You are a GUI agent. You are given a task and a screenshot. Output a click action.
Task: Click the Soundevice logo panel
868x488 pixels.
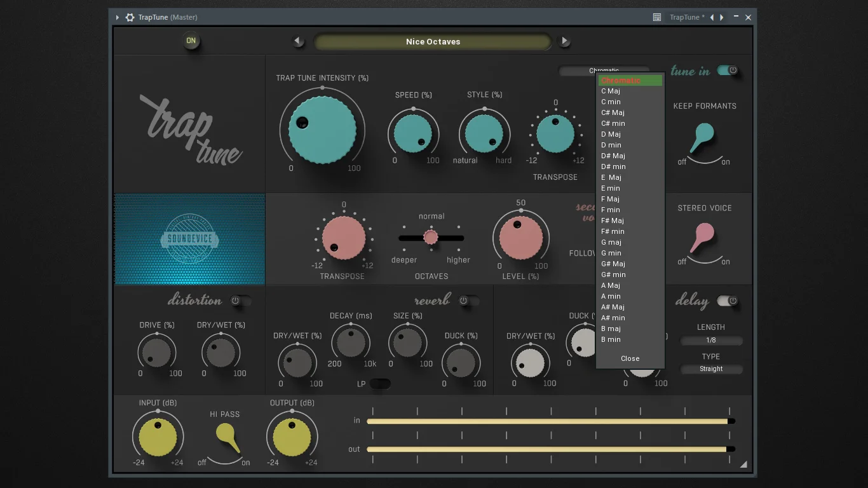point(189,240)
